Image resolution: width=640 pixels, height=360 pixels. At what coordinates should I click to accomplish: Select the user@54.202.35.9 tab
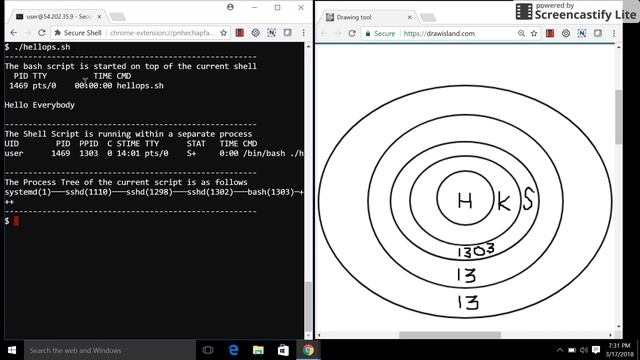pyautogui.click(x=57, y=17)
